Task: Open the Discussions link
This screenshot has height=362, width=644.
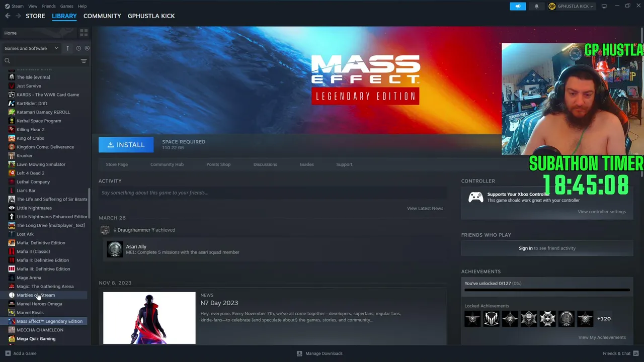Action: (x=265, y=164)
